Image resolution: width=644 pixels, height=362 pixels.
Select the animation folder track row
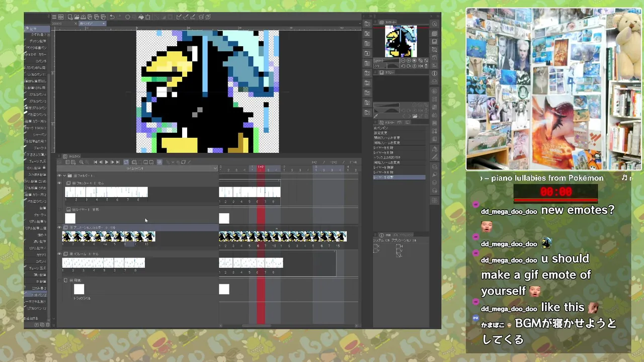point(138,227)
